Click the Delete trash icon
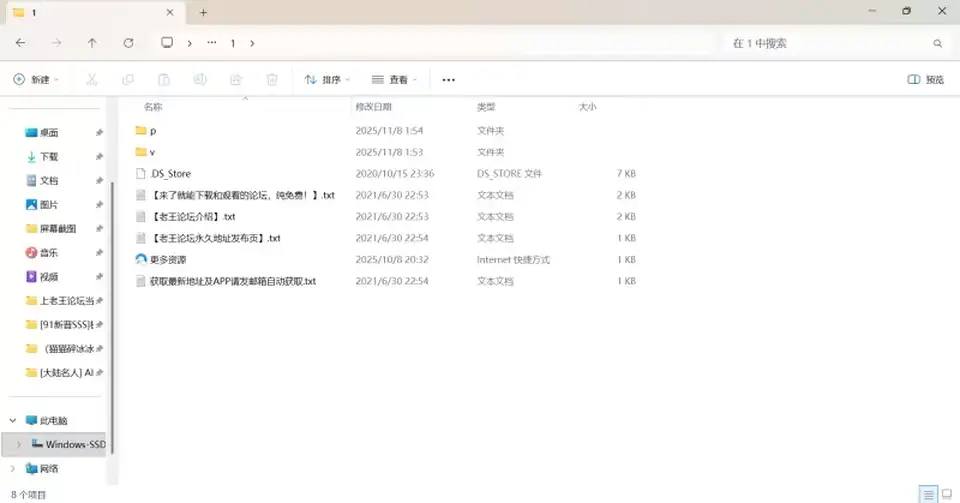 pos(272,80)
